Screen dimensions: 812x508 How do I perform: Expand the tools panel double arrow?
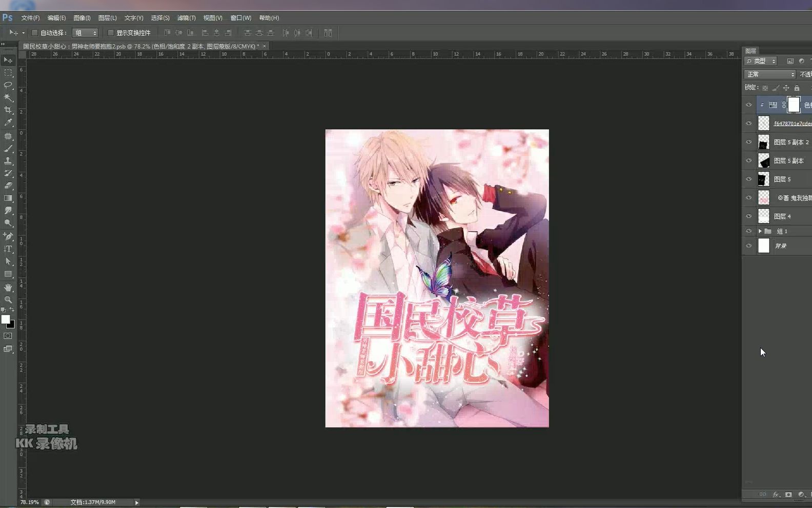coord(3,44)
